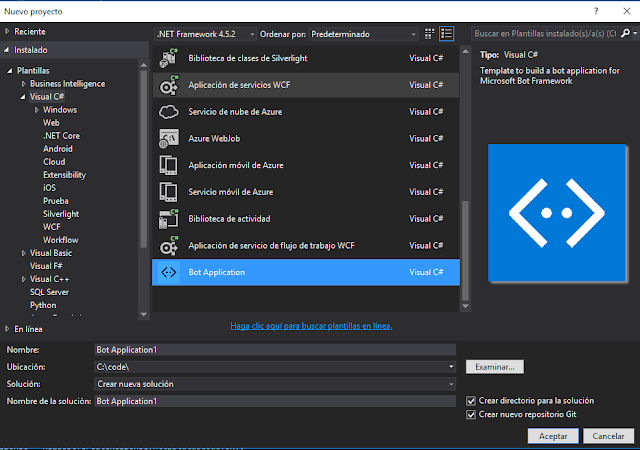
Task: Select the Aplicación de servicio de flujo de trabajo WCF icon
Action: click(169, 245)
